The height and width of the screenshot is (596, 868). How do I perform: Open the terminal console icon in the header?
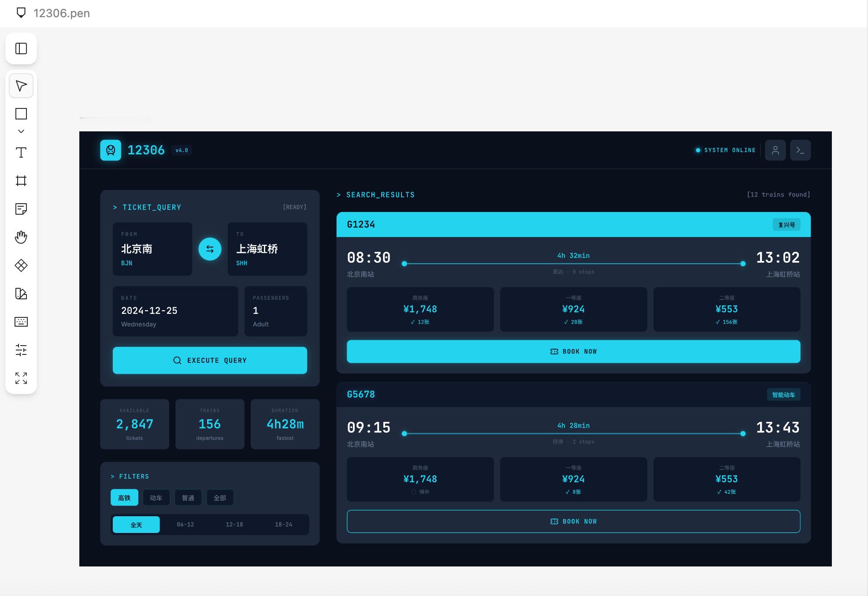[x=800, y=150]
